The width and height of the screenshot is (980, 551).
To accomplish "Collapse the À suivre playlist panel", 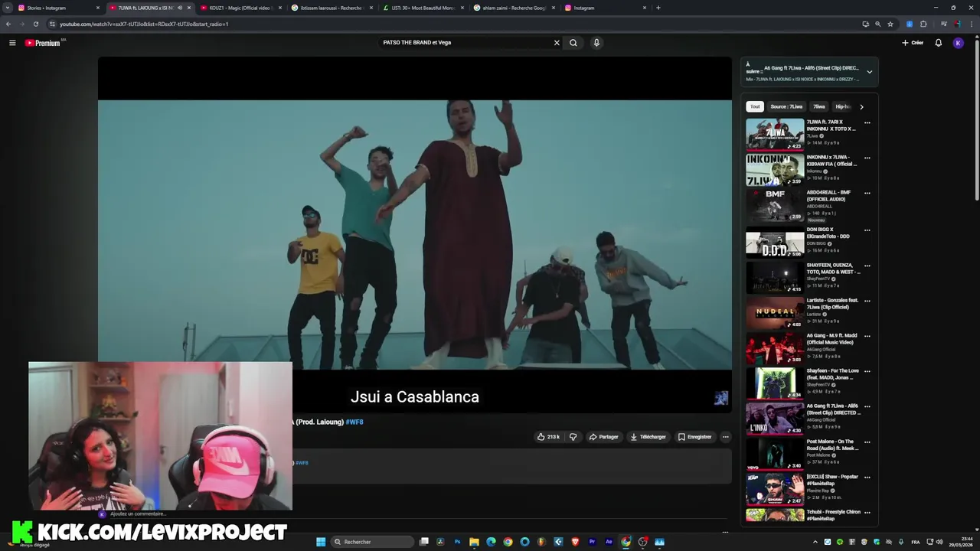I will [x=869, y=72].
